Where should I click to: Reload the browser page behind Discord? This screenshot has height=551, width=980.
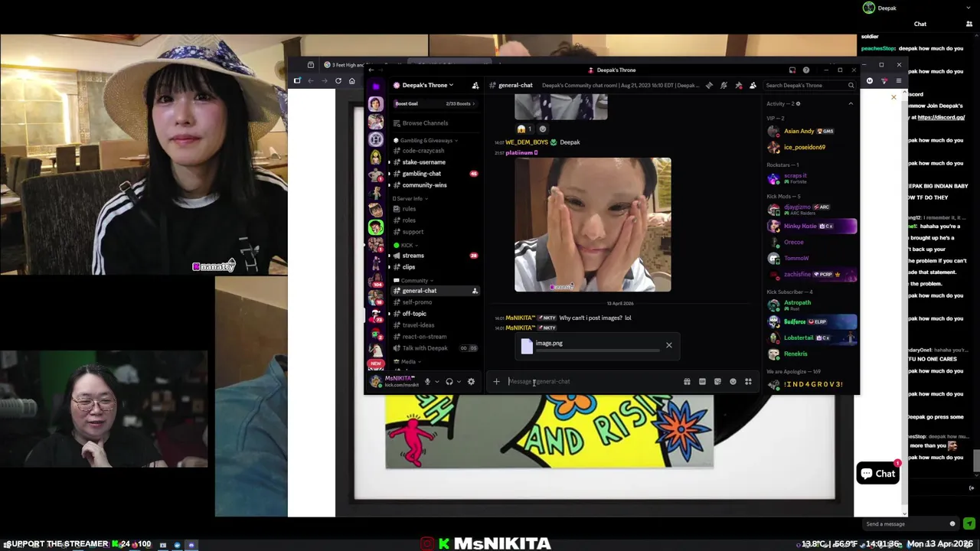tap(338, 80)
